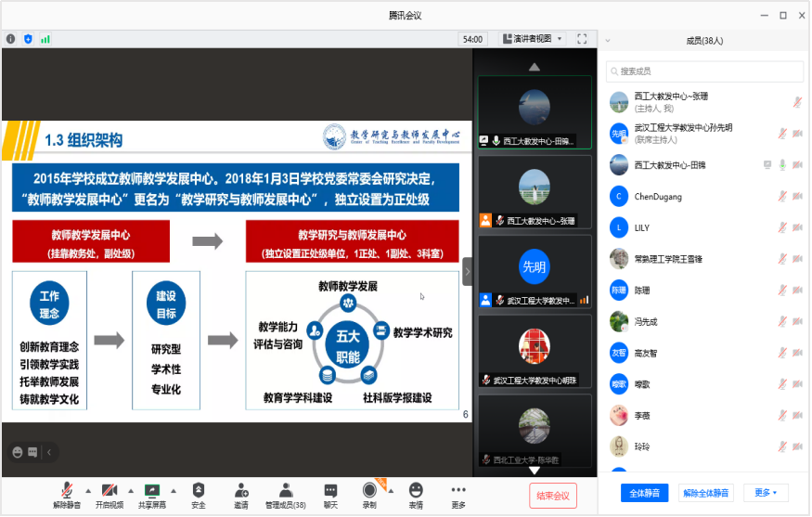812x517 pixels.
Task: Toggle microphone of 武汉工程大学教发中心孙先明
Action: (782, 134)
